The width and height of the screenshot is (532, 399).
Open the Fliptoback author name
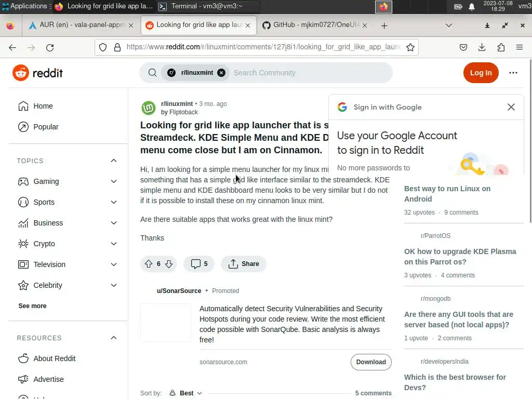(x=183, y=112)
